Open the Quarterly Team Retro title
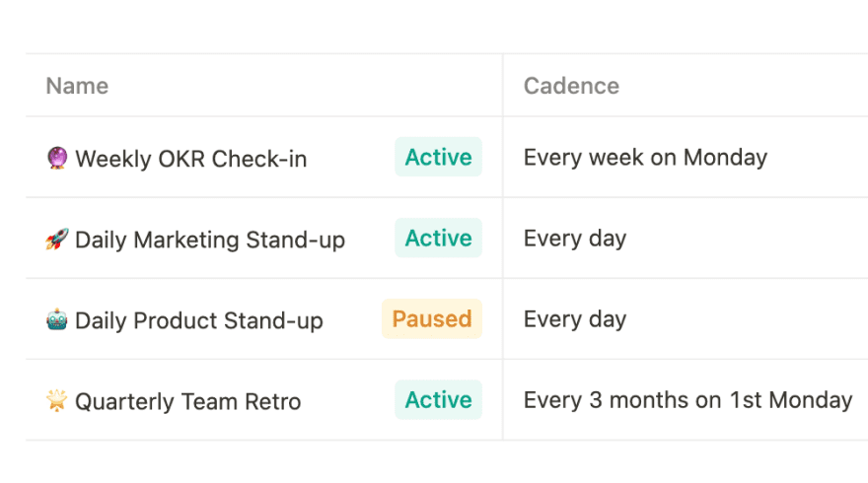This screenshot has width=868, height=483. tap(187, 401)
